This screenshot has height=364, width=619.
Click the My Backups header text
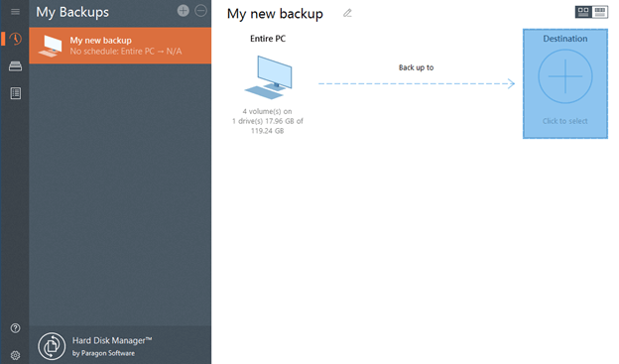pyautogui.click(x=72, y=12)
